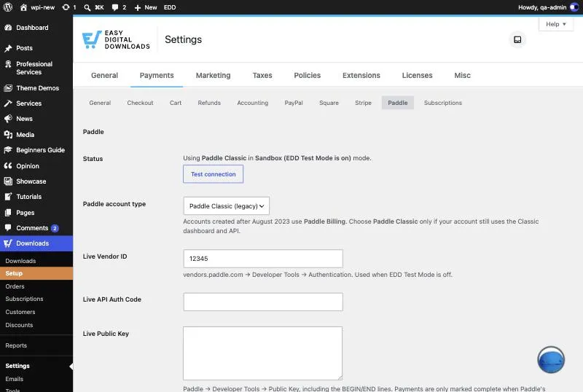Select the Paddle sub-tab

pos(397,103)
